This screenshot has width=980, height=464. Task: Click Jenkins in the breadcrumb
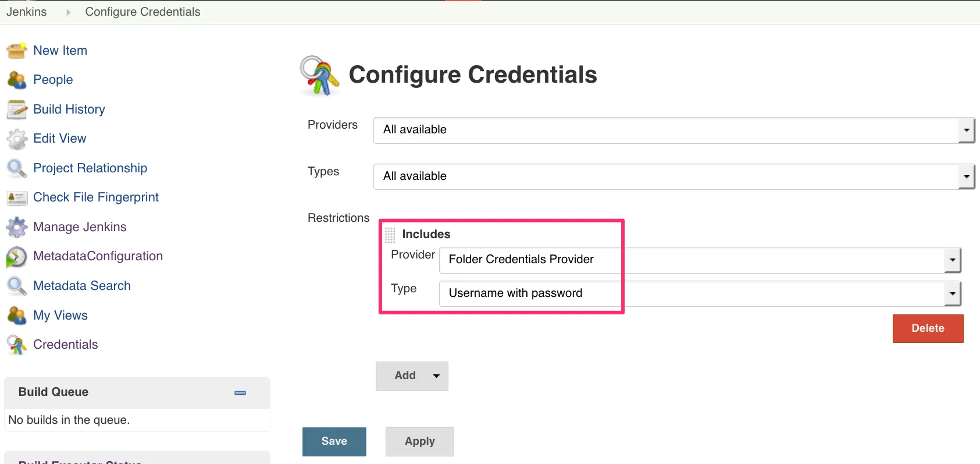[27, 12]
